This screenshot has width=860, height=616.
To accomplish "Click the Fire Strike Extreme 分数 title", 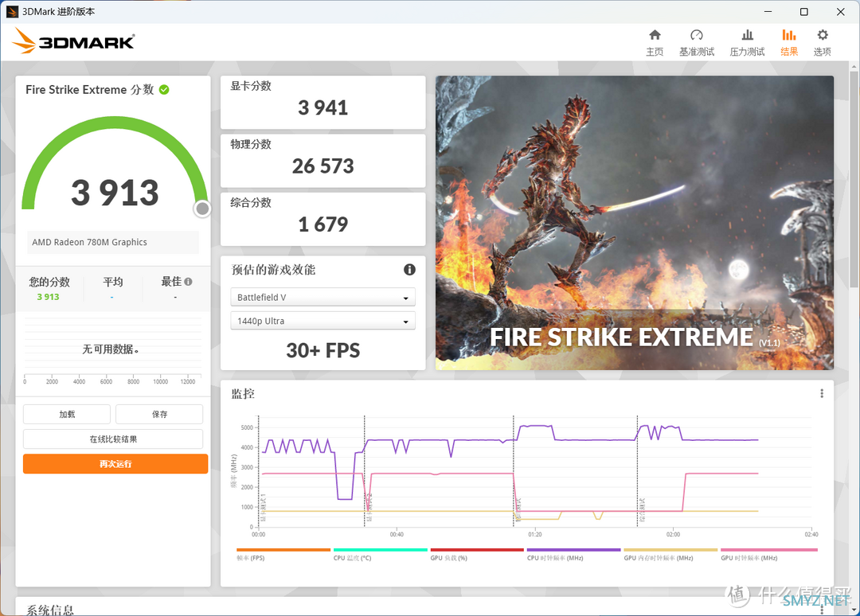I will coord(89,89).
